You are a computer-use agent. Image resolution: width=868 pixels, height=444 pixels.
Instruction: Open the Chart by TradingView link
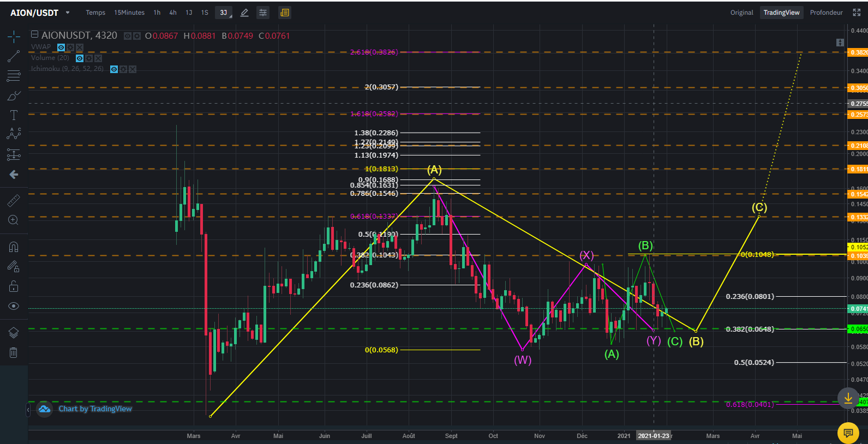[95, 409]
